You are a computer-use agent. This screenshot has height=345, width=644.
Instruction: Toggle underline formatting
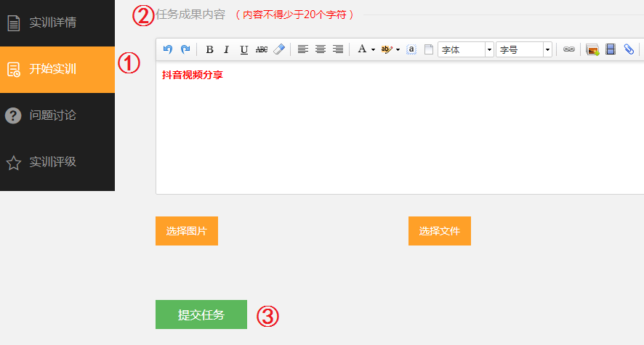point(243,49)
